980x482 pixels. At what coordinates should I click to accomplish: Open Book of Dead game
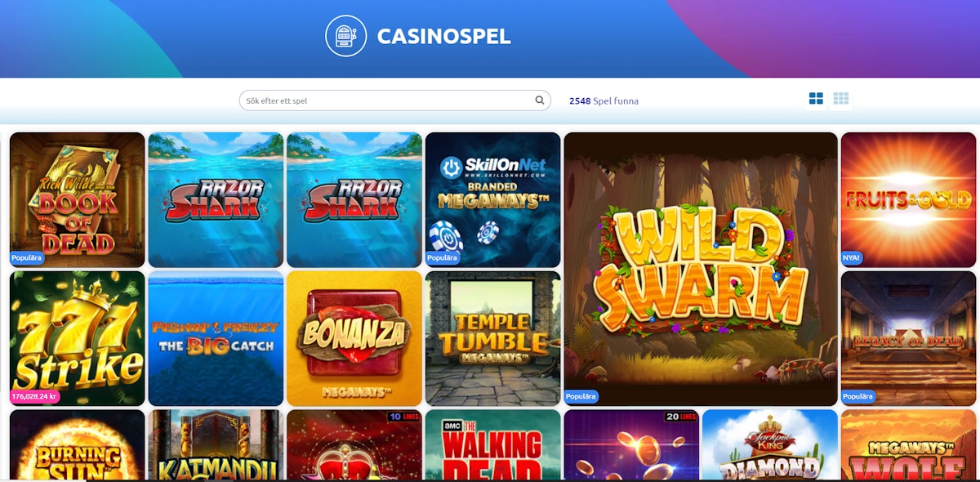pos(77,200)
